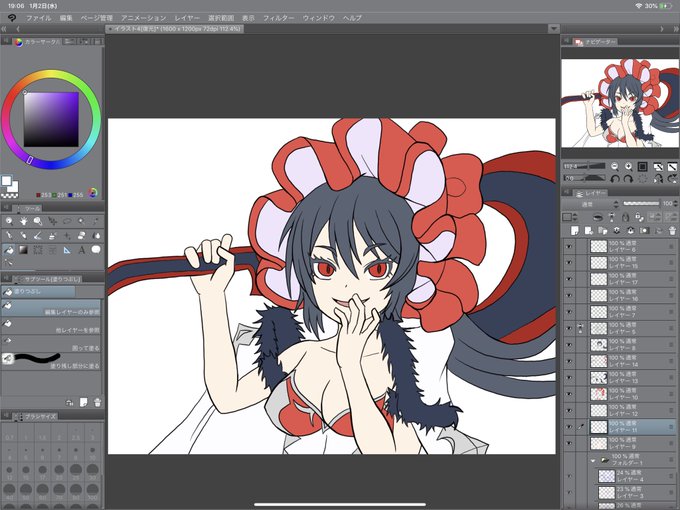The width and height of the screenshot is (680, 510).
Task: Hide レイヤー 10 via eye icon
Action: [x=569, y=394]
